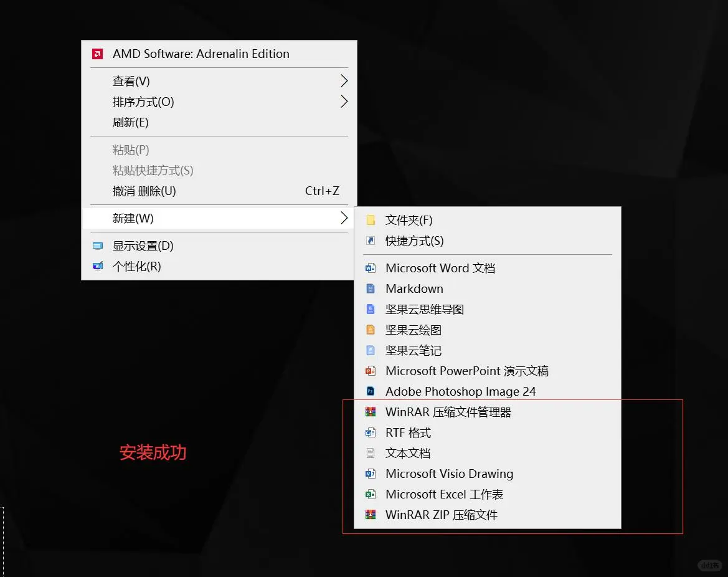This screenshot has width=728, height=577.
Task: Click the monitor icon beside 显示设置
Action: 98,246
